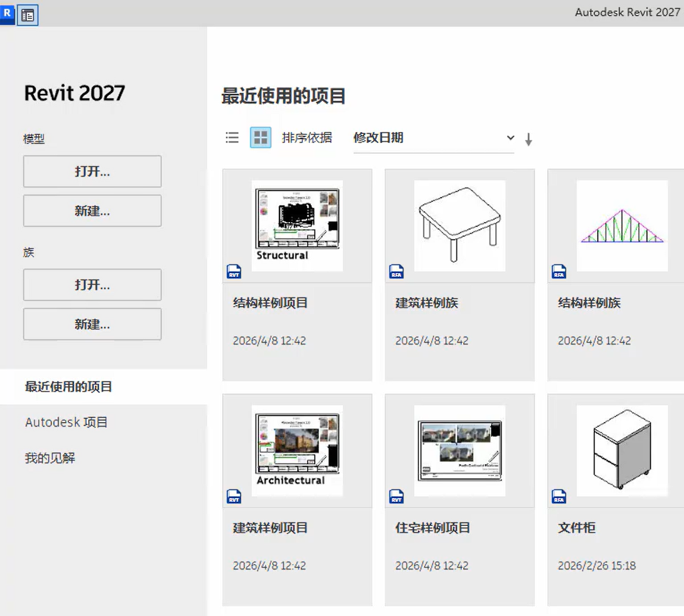Expand the 修改日期 sort-by dropdown
Viewport: 684px width, 616px height.
(433, 138)
